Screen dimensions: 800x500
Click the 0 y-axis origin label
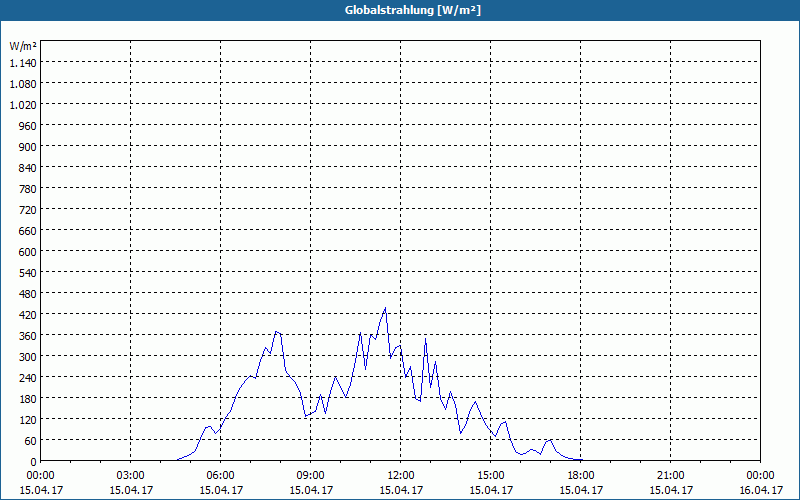(34, 462)
